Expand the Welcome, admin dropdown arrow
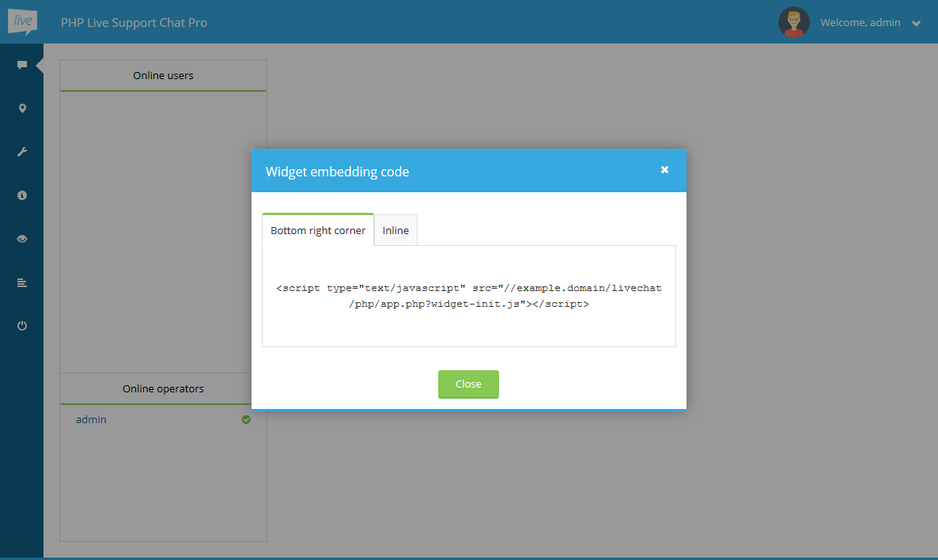The image size is (938, 560). click(x=916, y=24)
